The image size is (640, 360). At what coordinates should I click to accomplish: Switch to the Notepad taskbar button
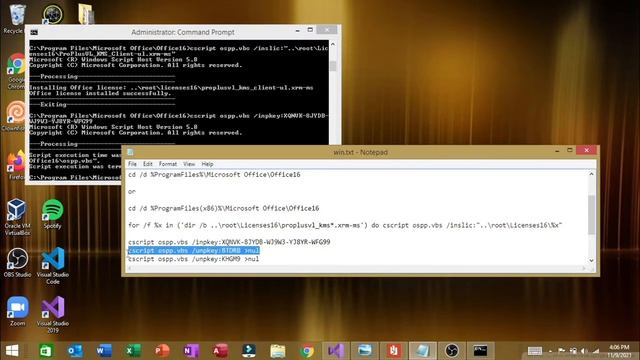(x=422, y=350)
